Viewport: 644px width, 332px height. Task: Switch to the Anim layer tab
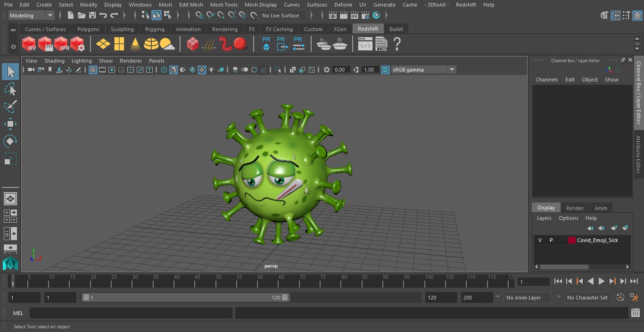601,208
